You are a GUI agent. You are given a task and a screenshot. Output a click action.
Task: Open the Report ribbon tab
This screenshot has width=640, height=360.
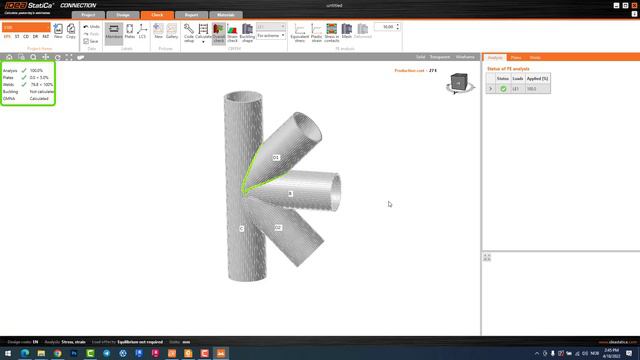191,15
